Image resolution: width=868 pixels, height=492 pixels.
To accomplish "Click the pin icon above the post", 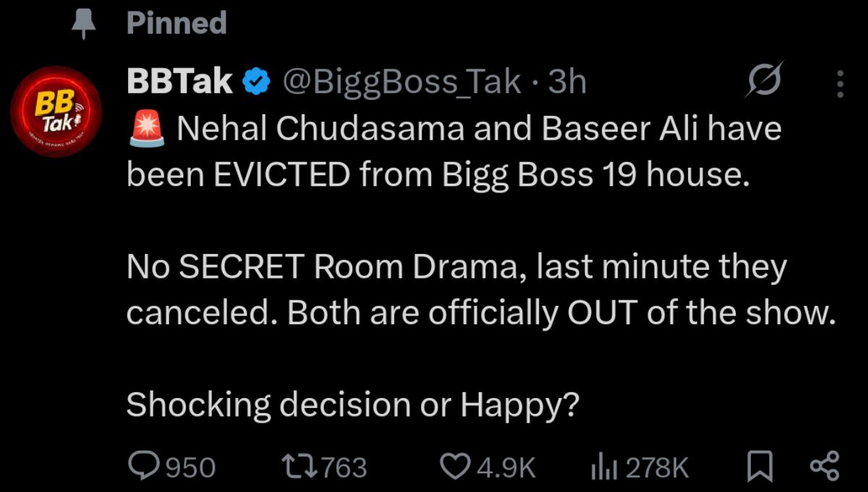I will 85,25.
